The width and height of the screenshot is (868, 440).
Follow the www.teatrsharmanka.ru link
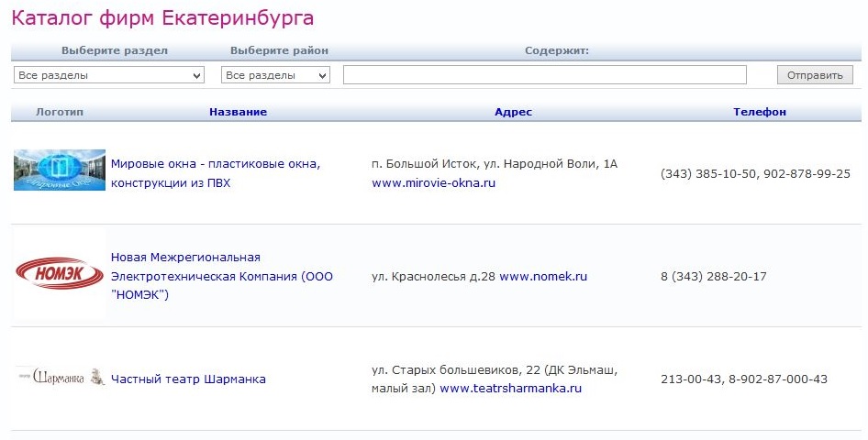tap(511, 389)
